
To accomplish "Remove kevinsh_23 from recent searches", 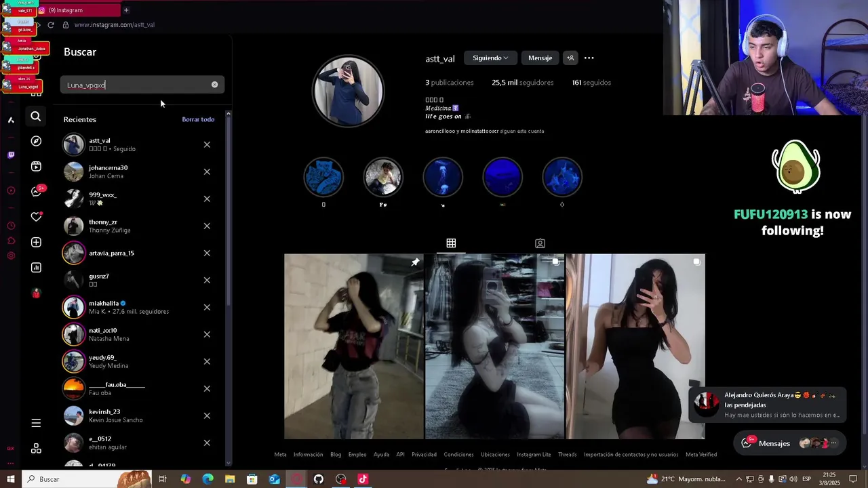I will pos(207,415).
